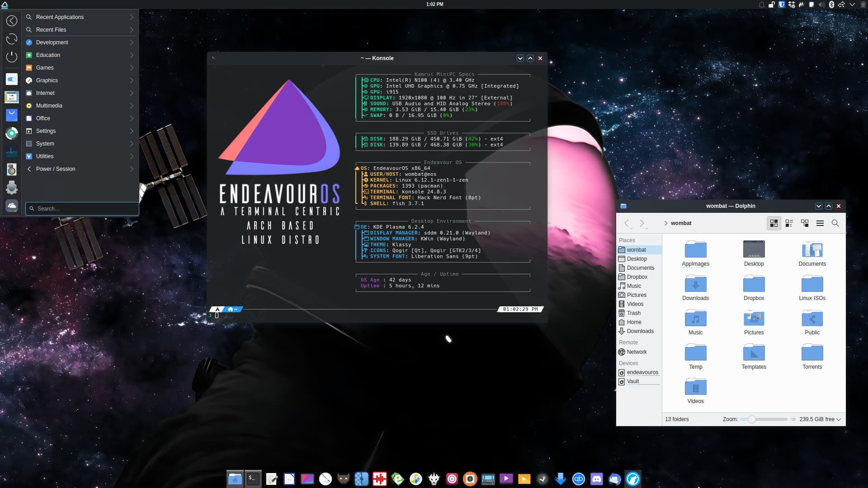Select Network under Remote in Dolphin
The width and height of the screenshot is (868, 488).
click(x=639, y=352)
